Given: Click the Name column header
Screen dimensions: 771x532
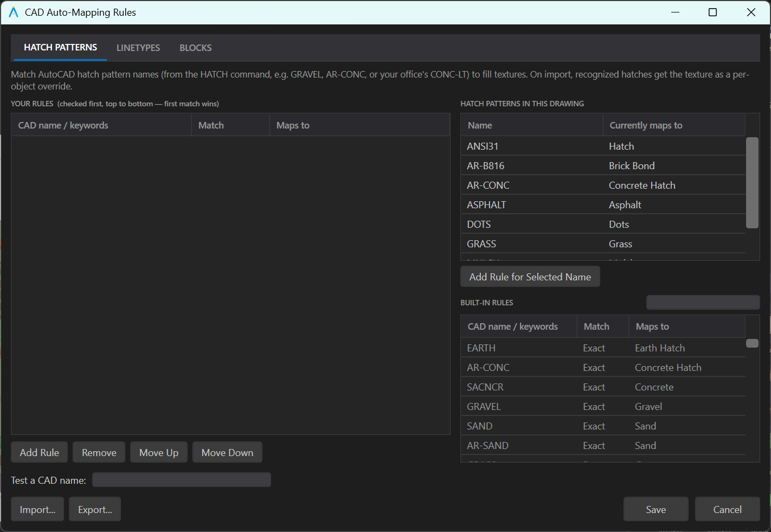Looking at the screenshot, I should click(x=532, y=125).
